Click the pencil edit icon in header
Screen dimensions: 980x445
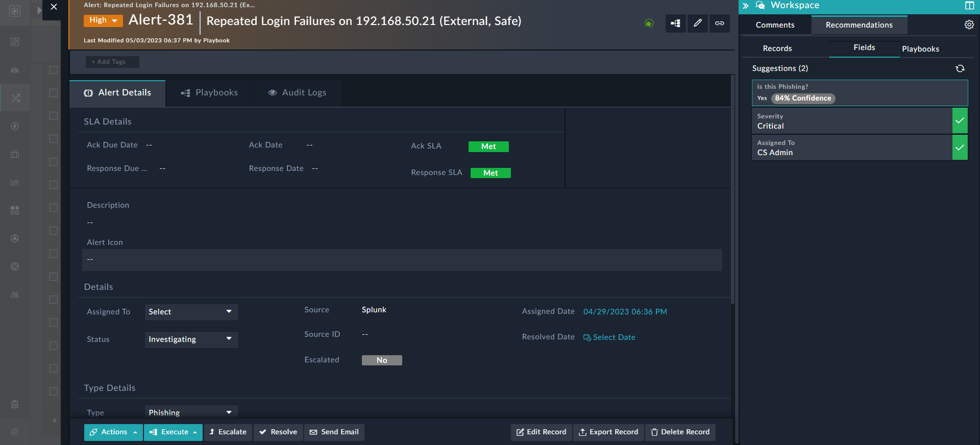click(x=697, y=23)
